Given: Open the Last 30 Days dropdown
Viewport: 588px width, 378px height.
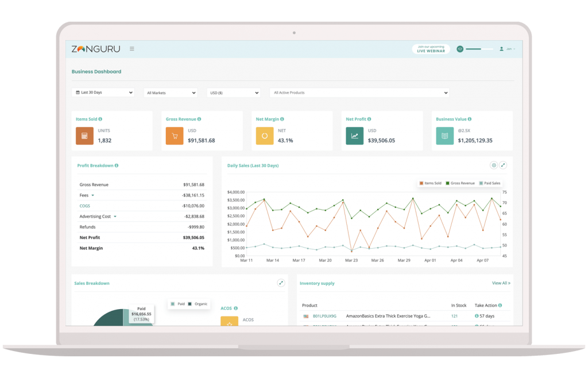Looking at the screenshot, I should (103, 92).
